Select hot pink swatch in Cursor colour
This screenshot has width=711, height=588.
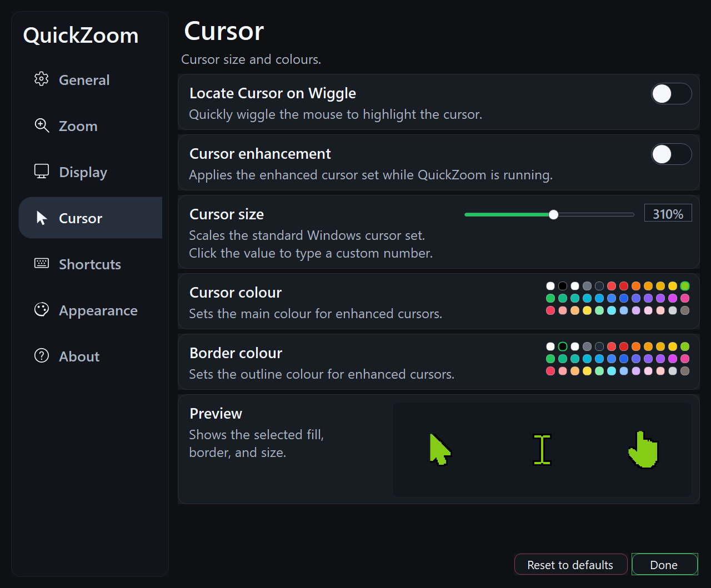[x=685, y=298]
